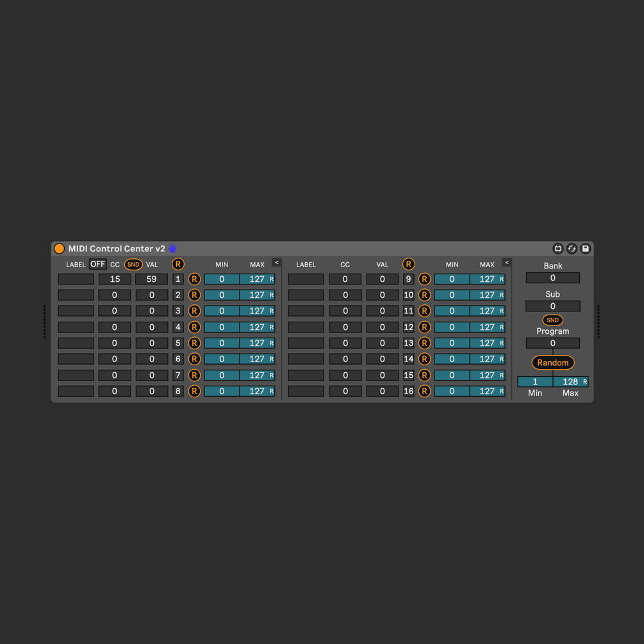Click Random Min range box showing 1
644x644 pixels.
(535, 382)
